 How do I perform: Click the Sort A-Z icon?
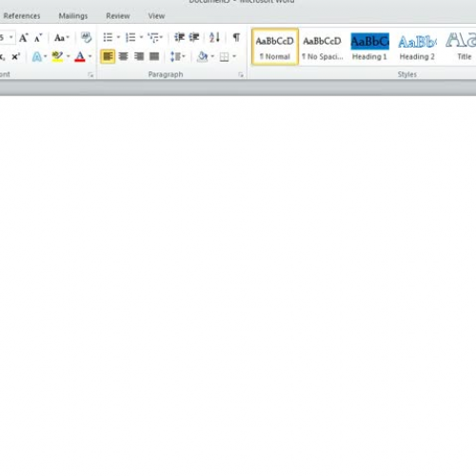(x=214, y=37)
